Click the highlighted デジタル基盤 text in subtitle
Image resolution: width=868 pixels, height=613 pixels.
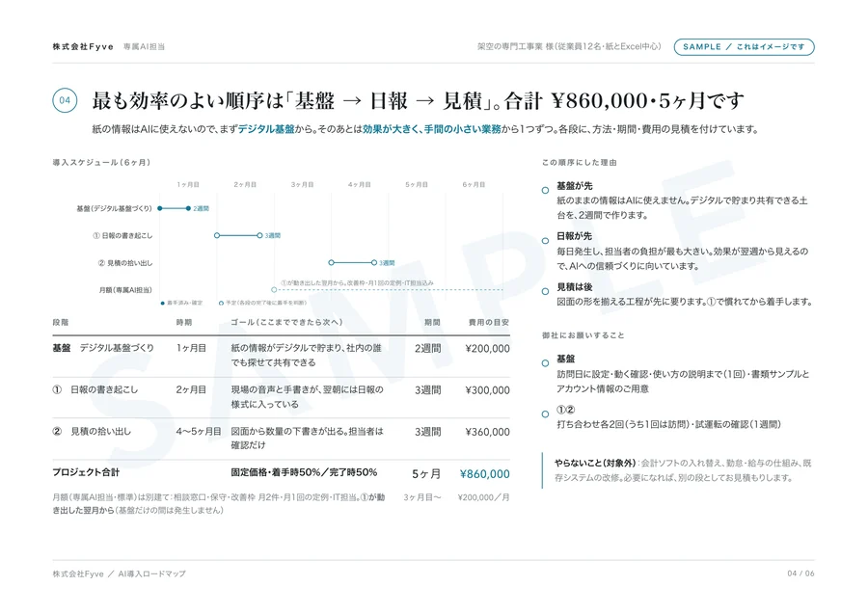click(266, 129)
